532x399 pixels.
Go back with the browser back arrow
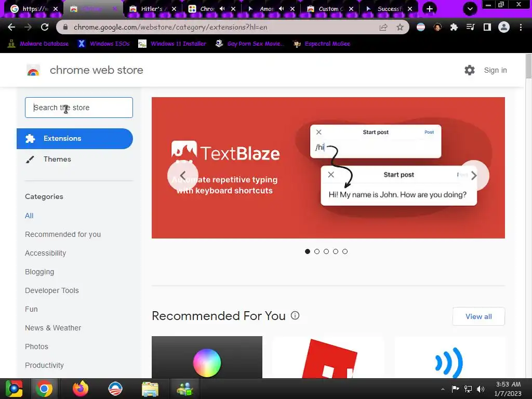(x=11, y=27)
